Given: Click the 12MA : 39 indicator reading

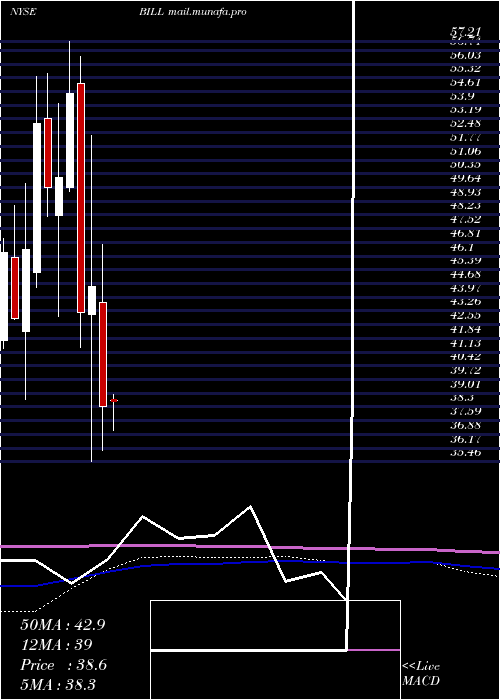Looking at the screenshot, I should (56, 645).
